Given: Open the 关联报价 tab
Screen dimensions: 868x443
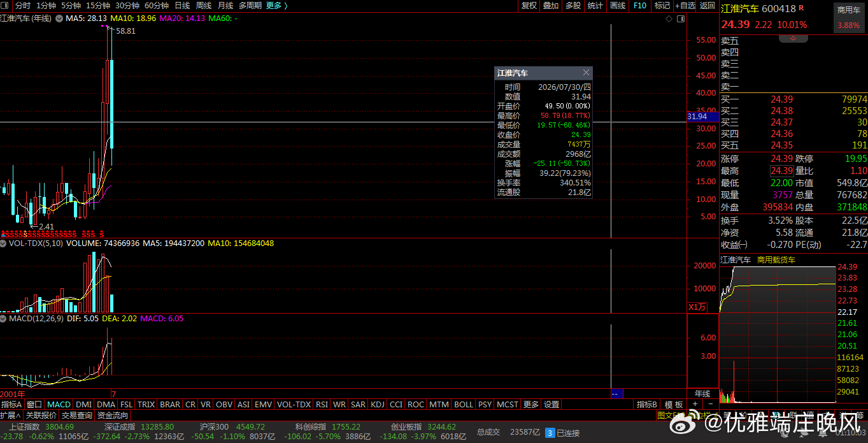Looking at the screenshot, I should pos(41,415).
